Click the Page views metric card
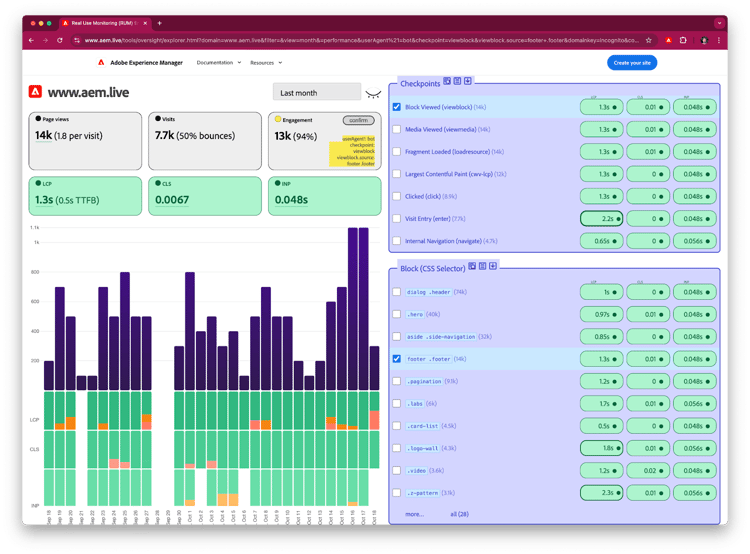 point(85,141)
